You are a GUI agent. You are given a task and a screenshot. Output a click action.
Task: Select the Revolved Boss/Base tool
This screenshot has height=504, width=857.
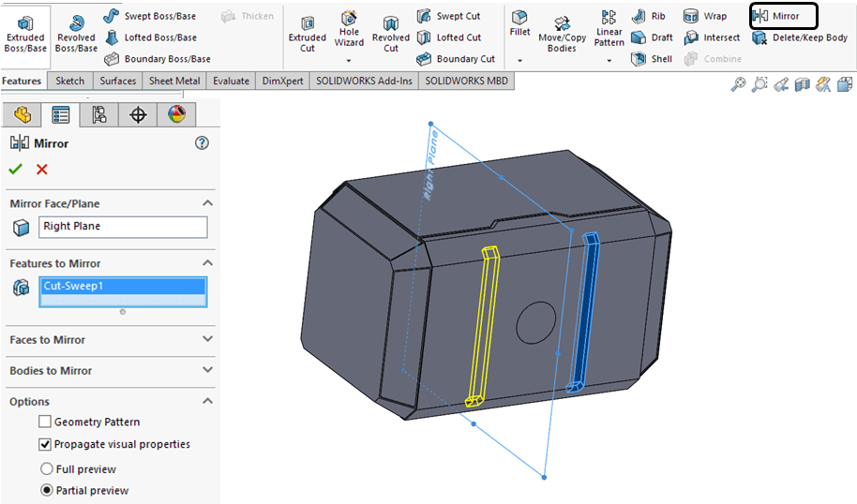(x=76, y=32)
